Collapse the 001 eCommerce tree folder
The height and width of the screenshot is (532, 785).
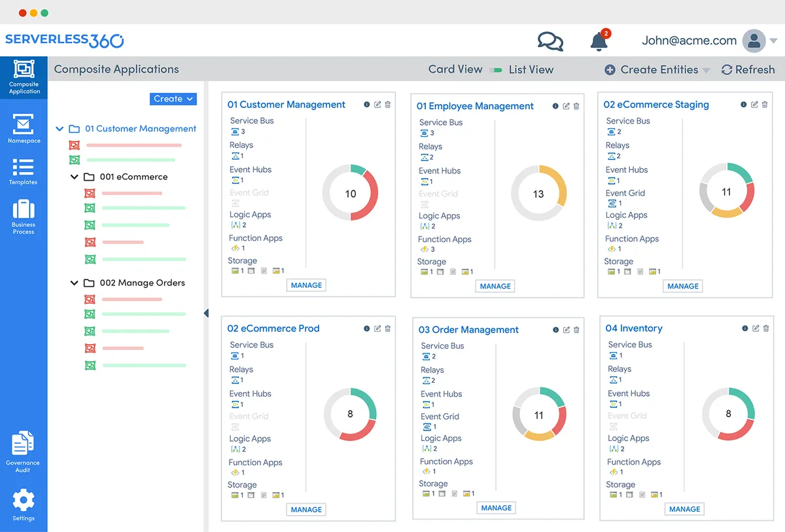coord(75,177)
